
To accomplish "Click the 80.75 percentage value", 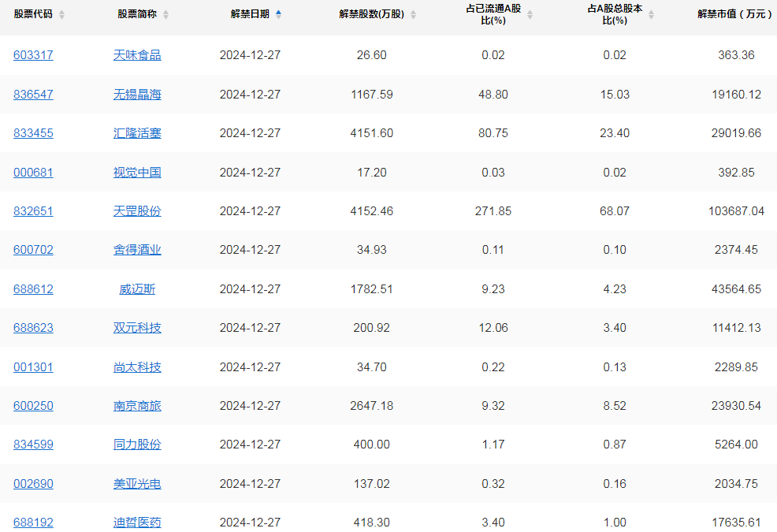I will coord(493,133).
